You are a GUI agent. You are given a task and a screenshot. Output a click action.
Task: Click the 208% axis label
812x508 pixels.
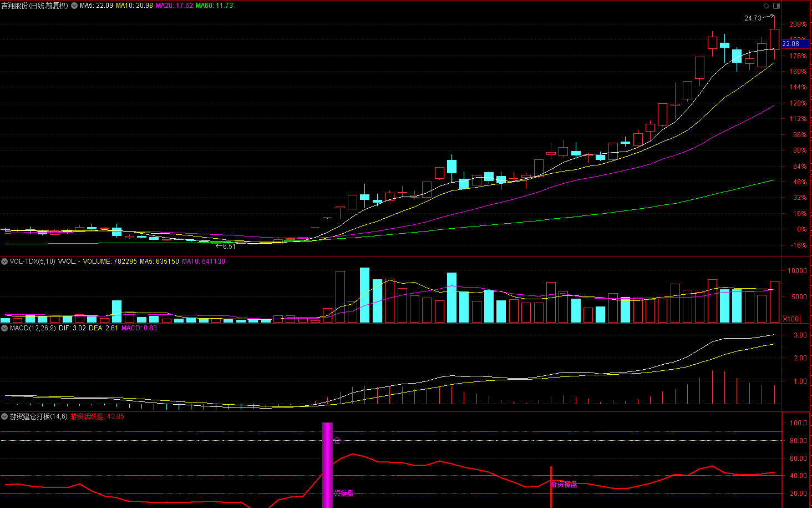click(x=798, y=25)
